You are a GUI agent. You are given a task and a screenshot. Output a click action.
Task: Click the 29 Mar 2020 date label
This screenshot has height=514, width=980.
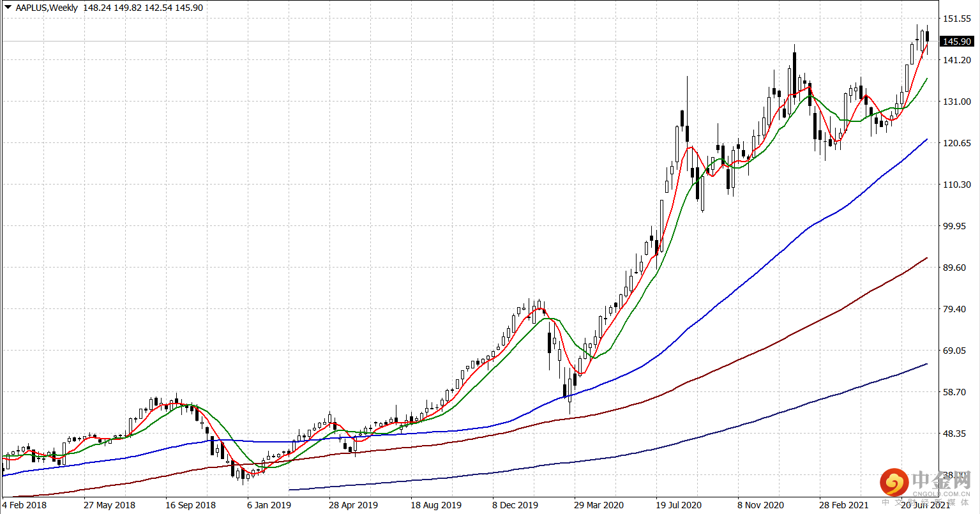pos(599,505)
